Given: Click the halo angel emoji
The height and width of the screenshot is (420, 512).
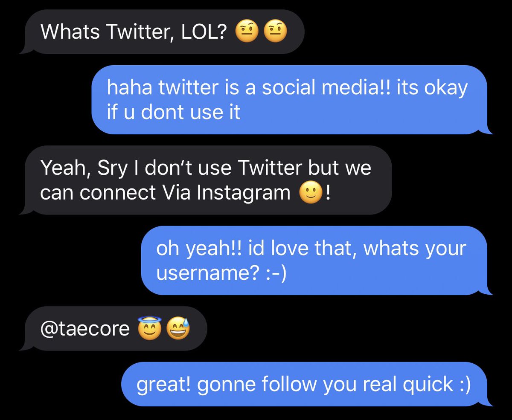Looking at the screenshot, I should coord(149,328).
